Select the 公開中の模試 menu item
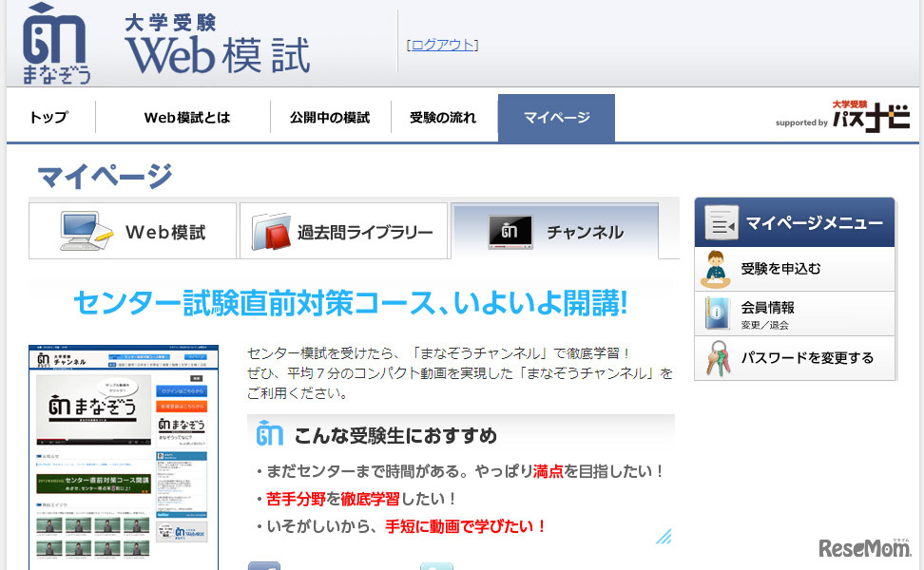This screenshot has height=570, width=924. click(330, 117)
